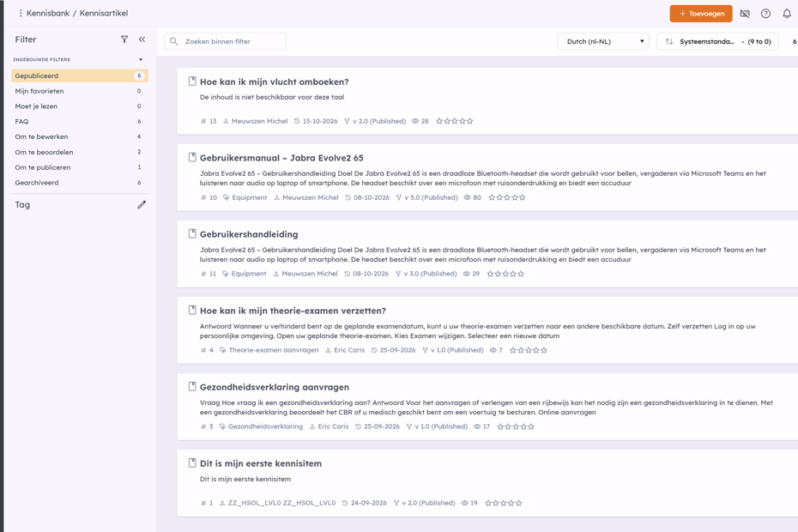Click the date 24-09-2026
Viewport: 798px width, 532px height.
click(x=369, y=503)
